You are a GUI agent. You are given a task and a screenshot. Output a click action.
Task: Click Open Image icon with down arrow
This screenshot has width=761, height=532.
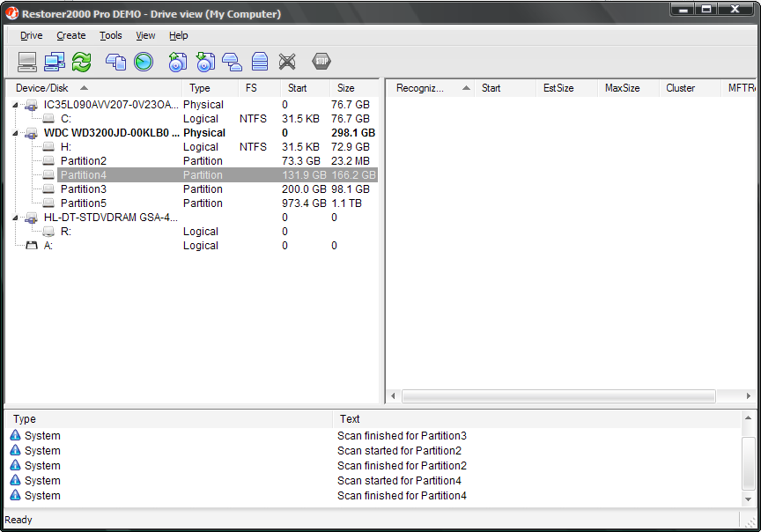[x=205, y=62]
